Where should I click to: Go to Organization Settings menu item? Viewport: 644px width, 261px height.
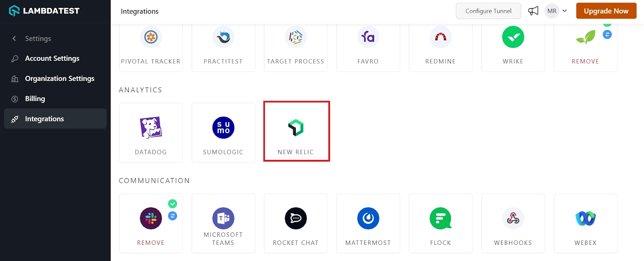60,79
